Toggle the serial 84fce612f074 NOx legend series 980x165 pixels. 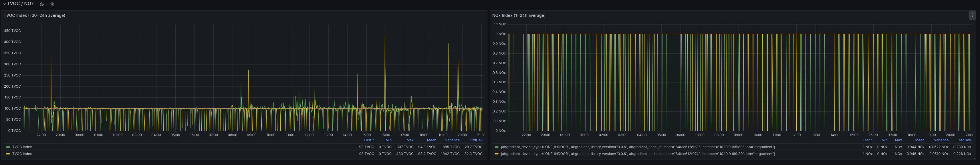click(638, 154)
